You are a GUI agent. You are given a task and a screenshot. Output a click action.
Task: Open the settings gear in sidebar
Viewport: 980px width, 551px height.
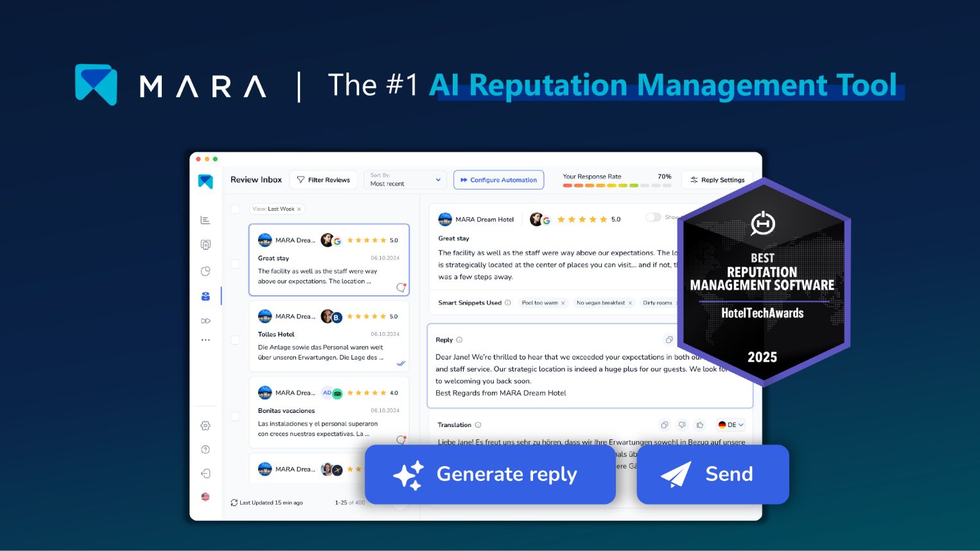click(206, 426)
